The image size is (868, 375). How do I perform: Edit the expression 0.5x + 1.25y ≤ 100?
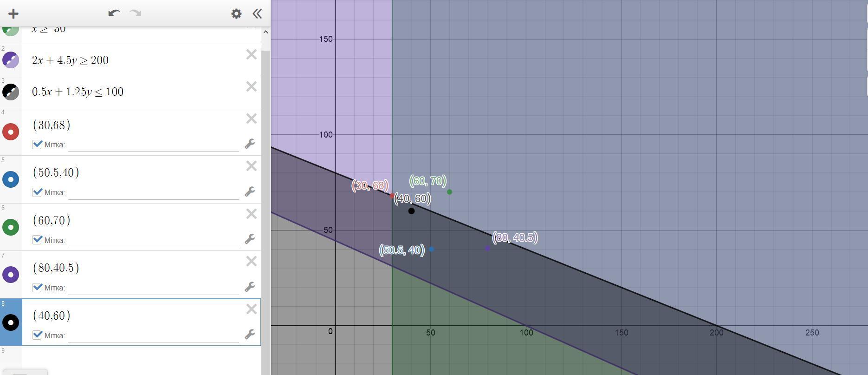click(78, 92)
